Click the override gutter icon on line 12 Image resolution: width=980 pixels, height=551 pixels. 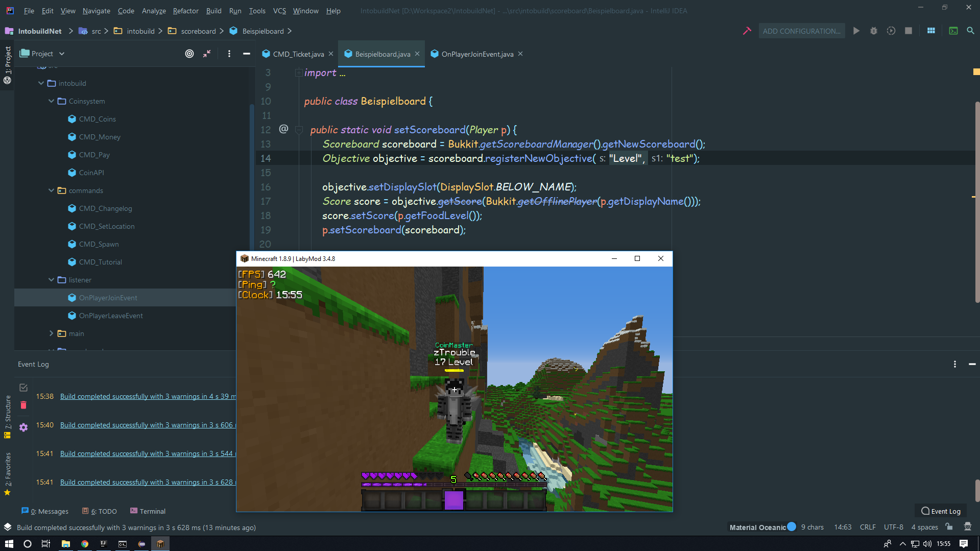[283, 129]
